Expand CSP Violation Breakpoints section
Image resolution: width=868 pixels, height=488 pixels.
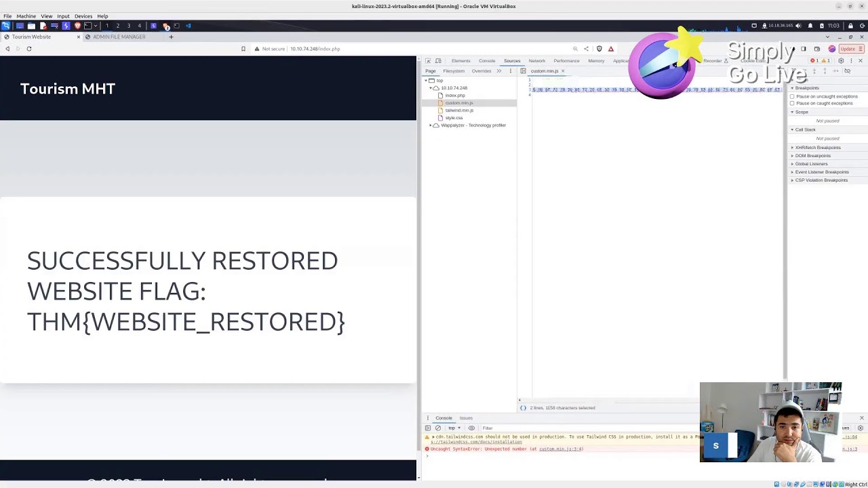click(821, 180)
